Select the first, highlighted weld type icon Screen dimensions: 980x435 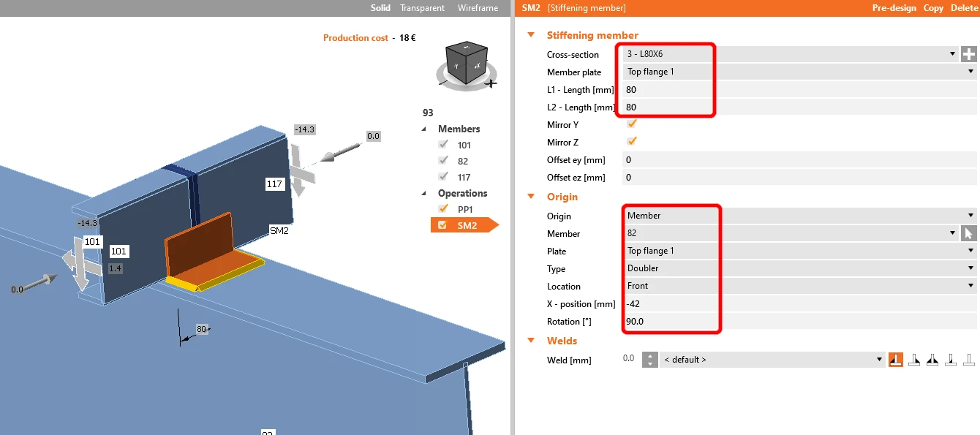[x=896, y=359]
